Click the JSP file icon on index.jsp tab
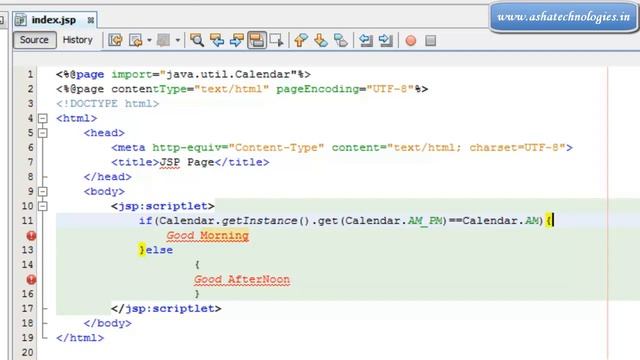This screenshot has width=640, height=360. click(x=20, y=20)
